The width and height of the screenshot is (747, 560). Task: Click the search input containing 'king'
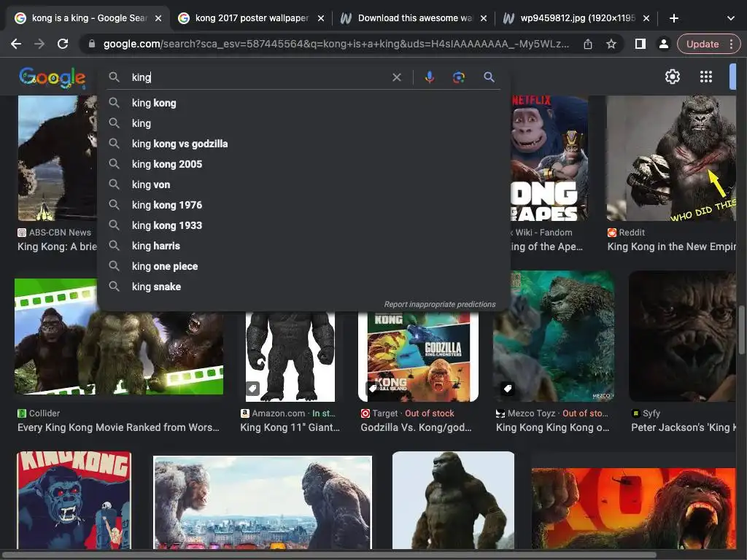pyautogui.click(x=258, y=77)
